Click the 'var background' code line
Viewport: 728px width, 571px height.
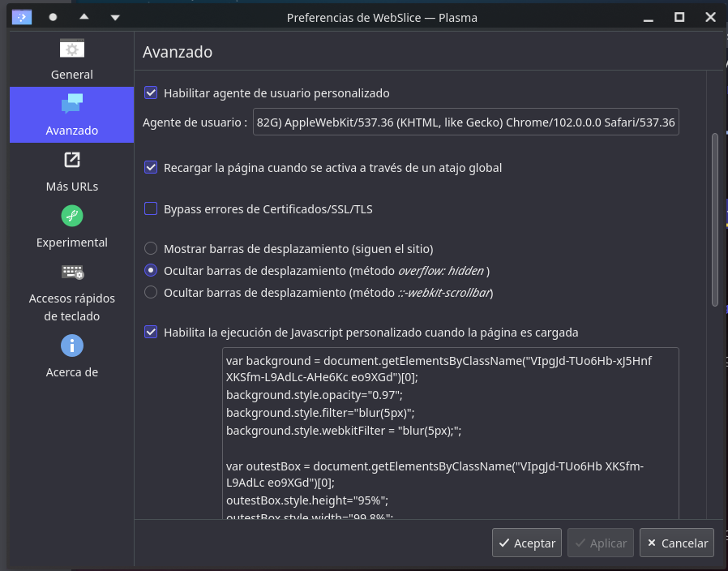[439, 369]
